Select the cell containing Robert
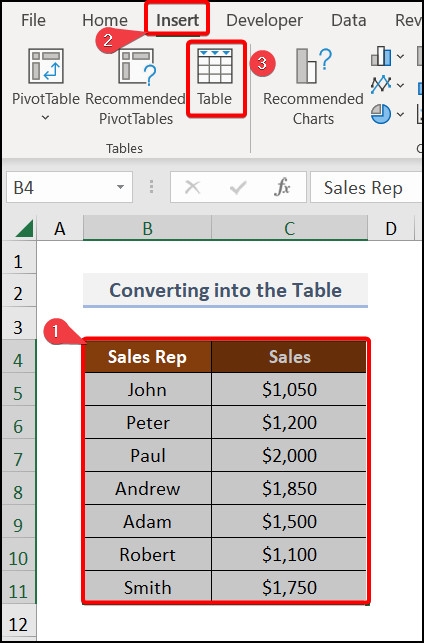 click(148, 554)
